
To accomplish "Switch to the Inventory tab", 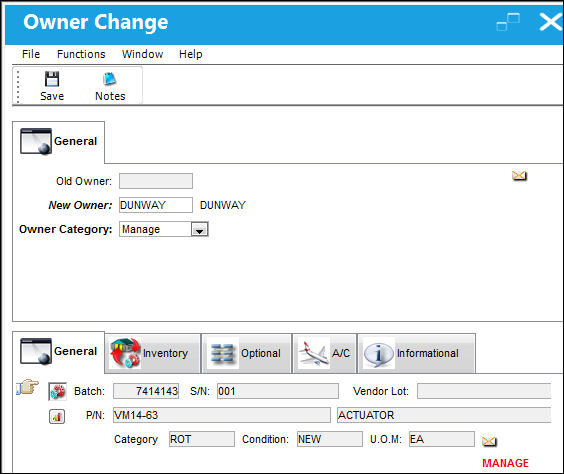I will pos(153,353).
